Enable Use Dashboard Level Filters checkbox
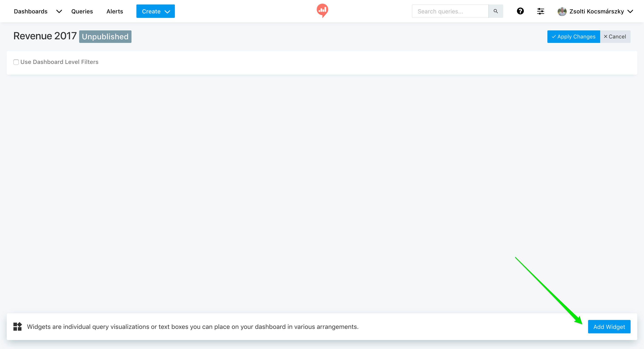 (x=16, y=62)
